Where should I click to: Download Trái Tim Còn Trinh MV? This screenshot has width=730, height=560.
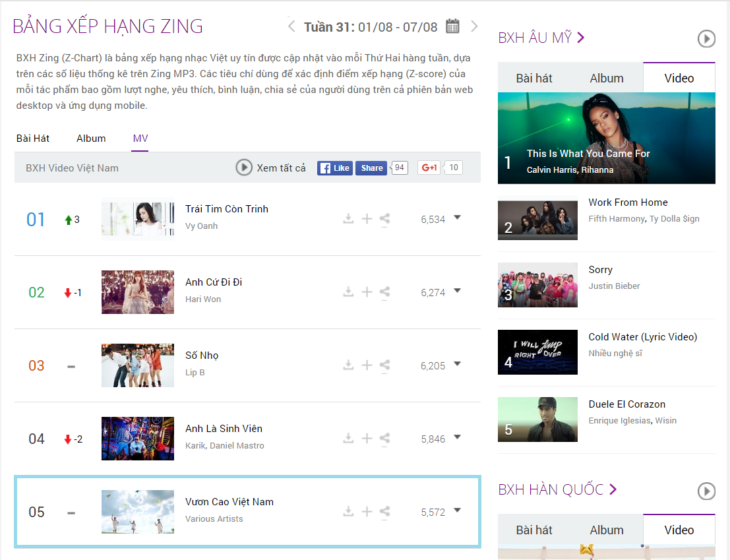pos(348,219)
